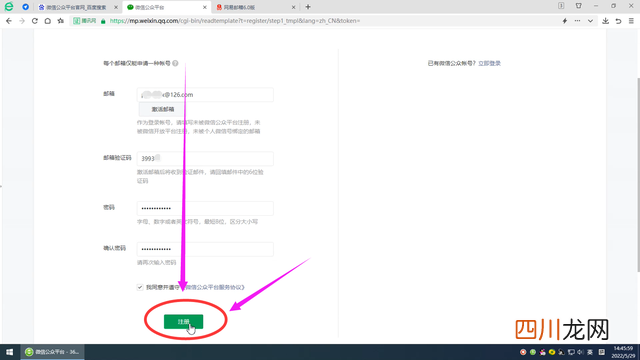This screenshot has height=360, width=640.
Task: Toggle the service agreement checkbox
Action: pyautogui.click(x=140, y=287)
